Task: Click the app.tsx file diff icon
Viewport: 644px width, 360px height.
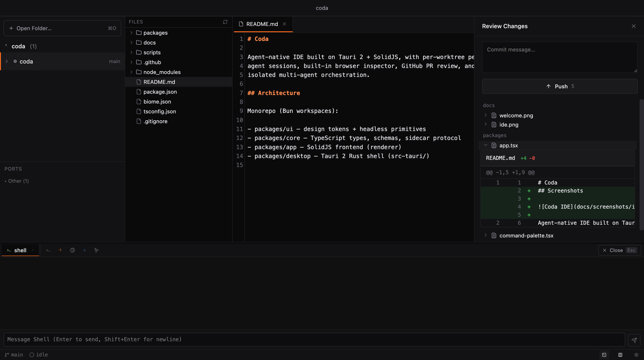Action: point(494,146)
